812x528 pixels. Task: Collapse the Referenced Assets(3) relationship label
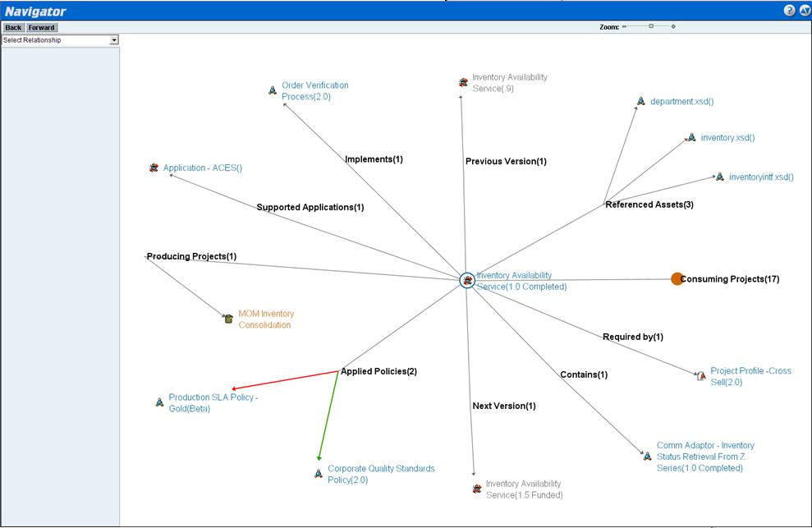649,204
